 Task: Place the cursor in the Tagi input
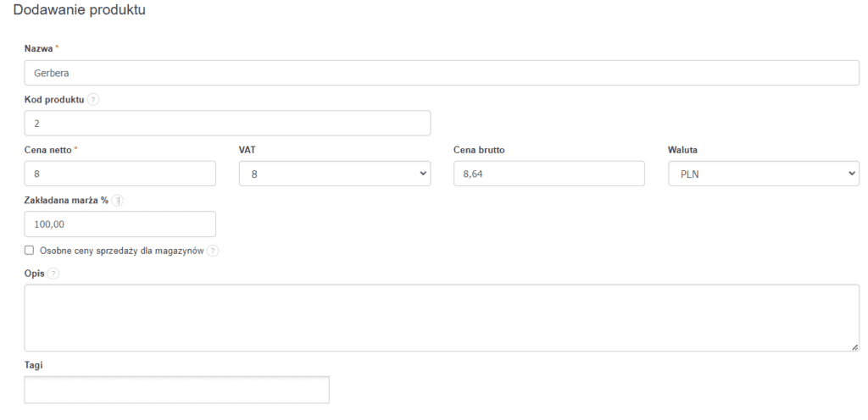point(176,390)
